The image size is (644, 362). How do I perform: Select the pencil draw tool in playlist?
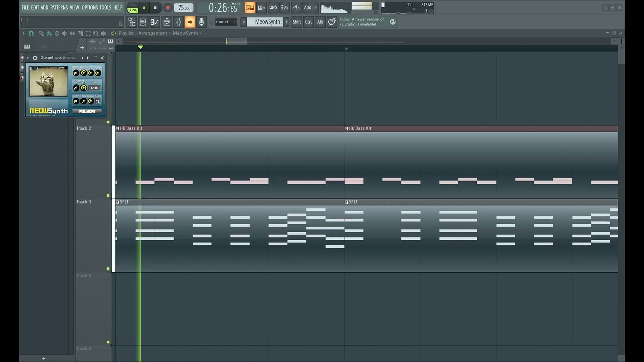coord(42,33)
